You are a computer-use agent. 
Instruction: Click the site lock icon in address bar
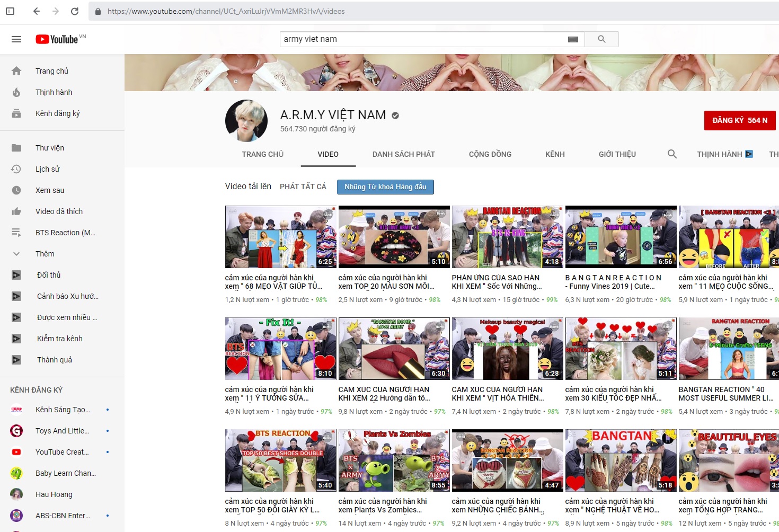[x=98, y=11]
